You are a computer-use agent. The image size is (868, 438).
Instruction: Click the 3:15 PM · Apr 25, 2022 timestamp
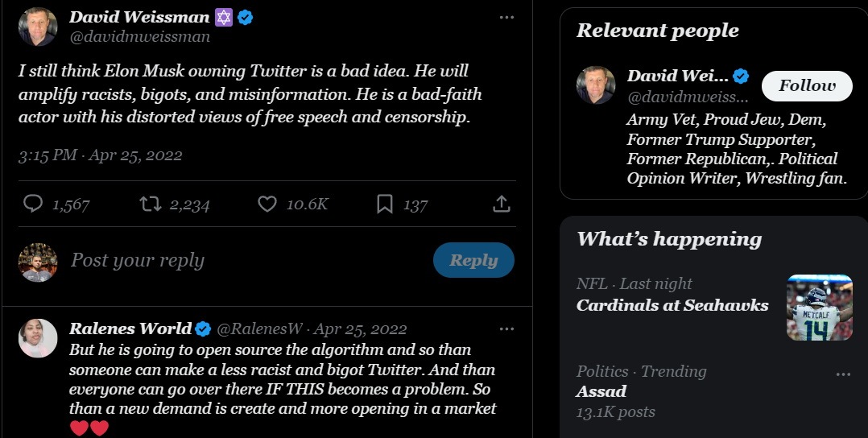click(101, 155)
